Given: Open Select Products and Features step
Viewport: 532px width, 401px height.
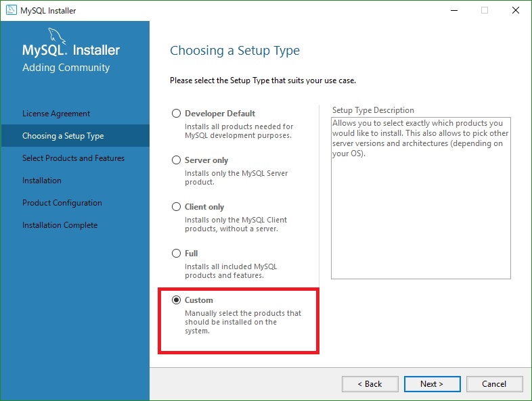Looking at the screenshot, I should [x=73, y=158].
